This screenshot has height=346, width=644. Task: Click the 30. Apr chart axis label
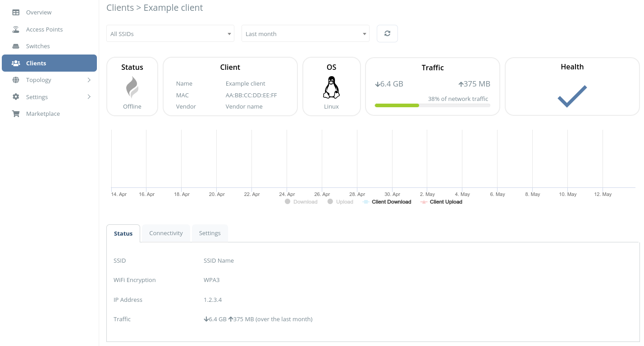(392, 194)
